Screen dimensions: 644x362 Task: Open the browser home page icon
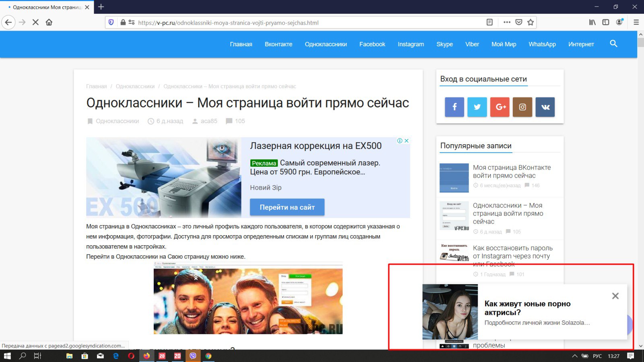coord(49,23)
